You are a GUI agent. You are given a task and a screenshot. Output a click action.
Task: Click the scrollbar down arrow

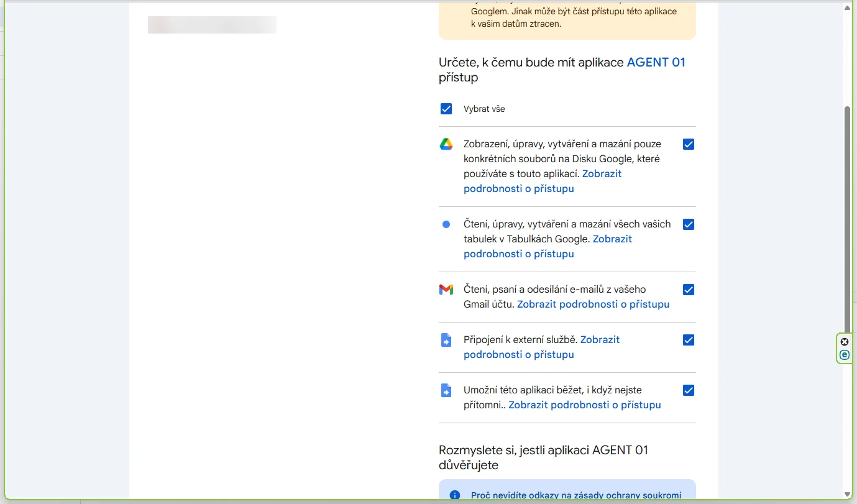click(847, 495)
